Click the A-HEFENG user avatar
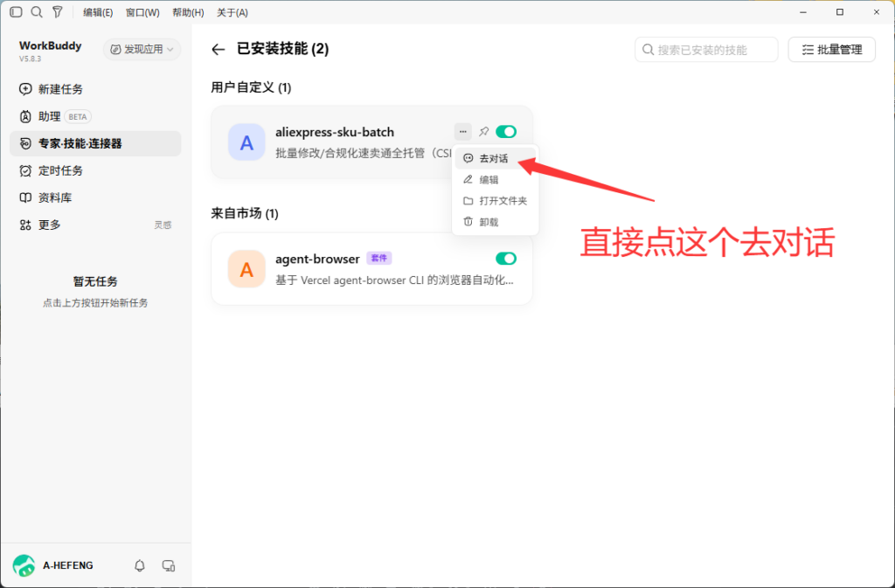 (x=24, y=565)
